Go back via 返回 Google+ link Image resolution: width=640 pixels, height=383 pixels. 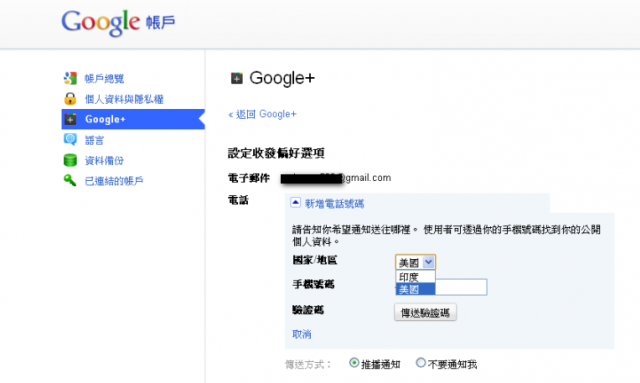pos(262,114)
